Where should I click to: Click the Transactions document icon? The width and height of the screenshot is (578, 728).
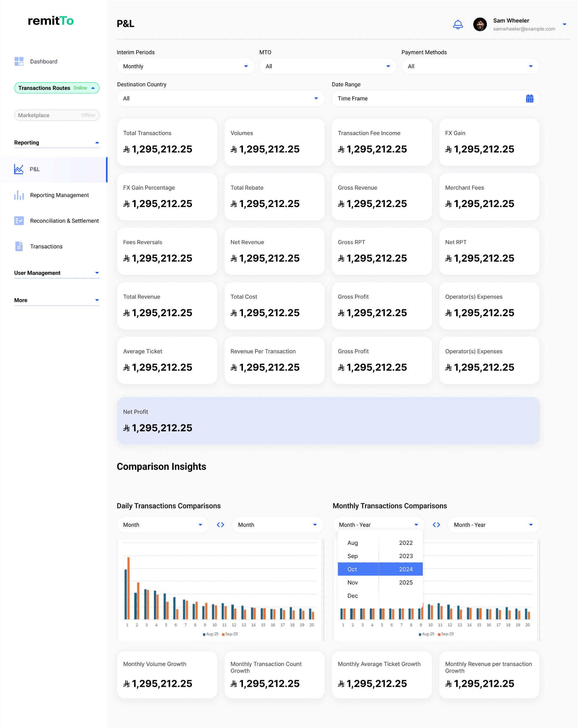19,246
